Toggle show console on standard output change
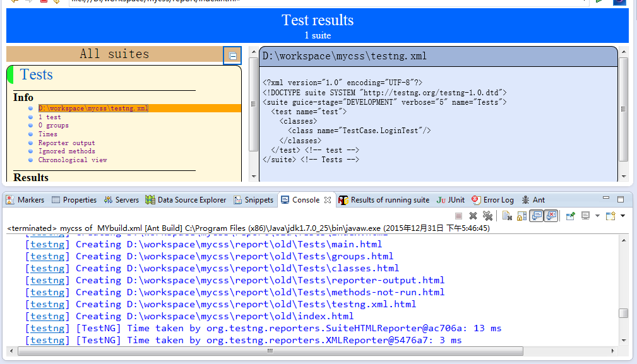 [x=536, y=216]
